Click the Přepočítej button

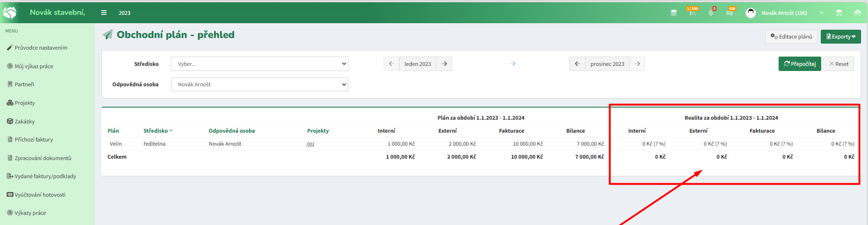pyautogui.click(x=800, y=64)
